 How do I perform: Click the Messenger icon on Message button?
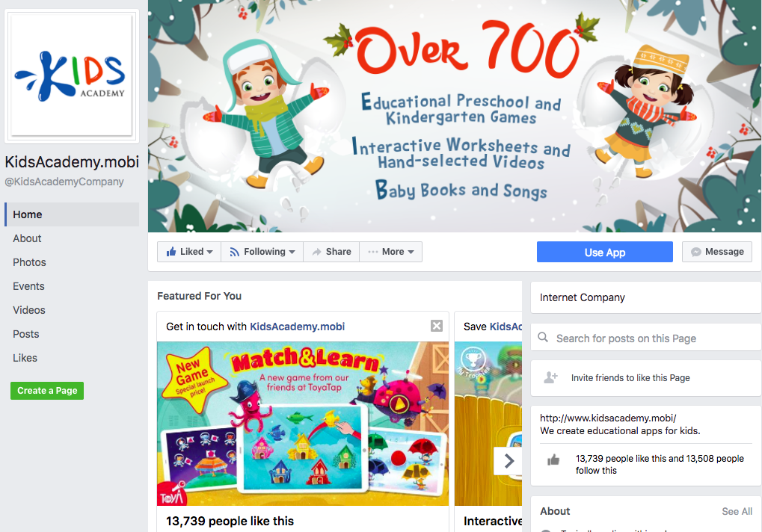pos(696,252)
